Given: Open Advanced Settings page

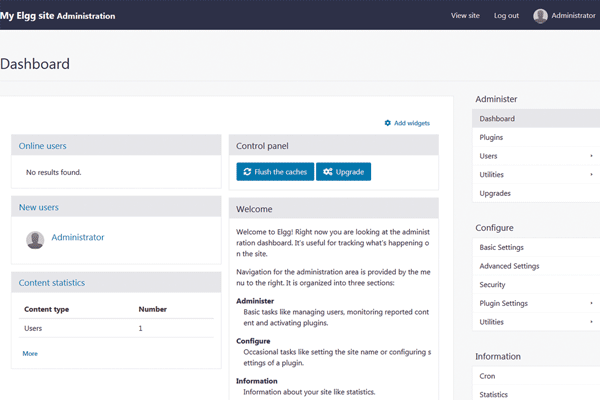Looking at the screenshot, I should tap(509, 266).
